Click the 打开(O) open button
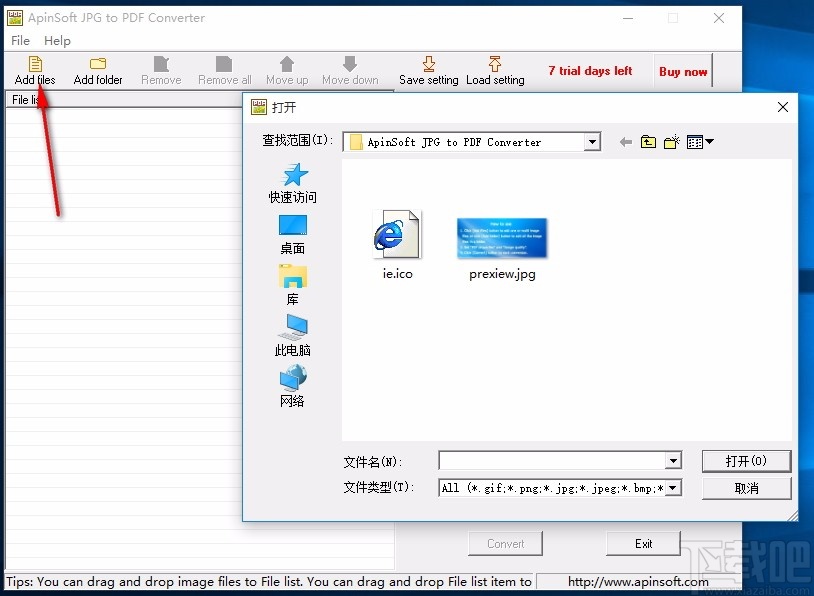814x596 pixels. (746, 460)
